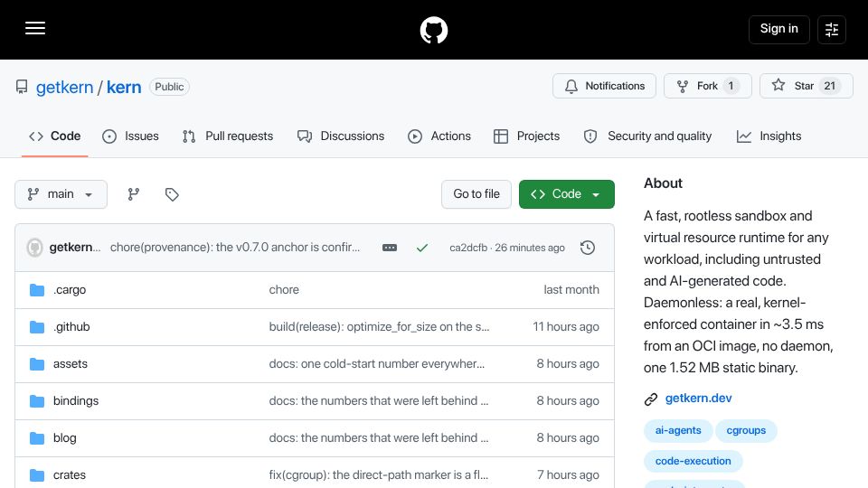Open the getkern commit author name

tap(75, 248)
